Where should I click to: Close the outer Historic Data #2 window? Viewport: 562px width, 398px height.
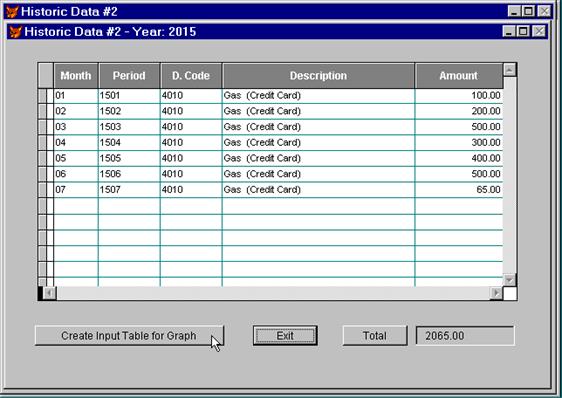point(544,11)
